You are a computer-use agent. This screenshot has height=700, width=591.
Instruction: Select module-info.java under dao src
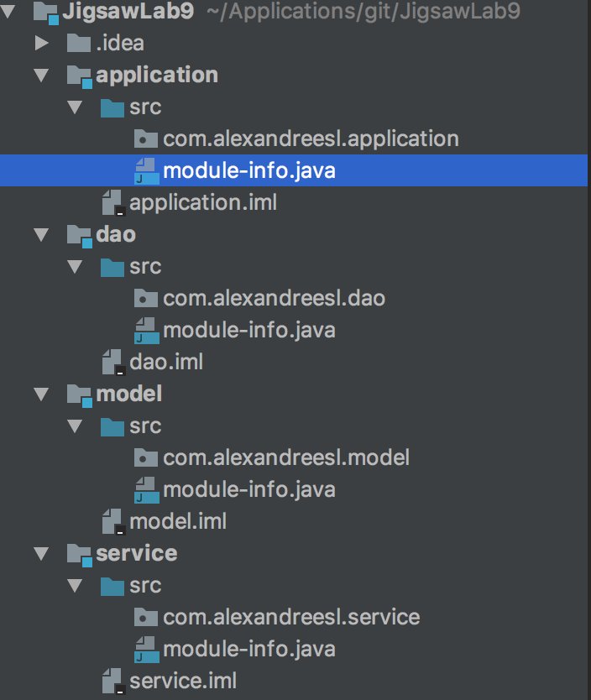point(249,331)
